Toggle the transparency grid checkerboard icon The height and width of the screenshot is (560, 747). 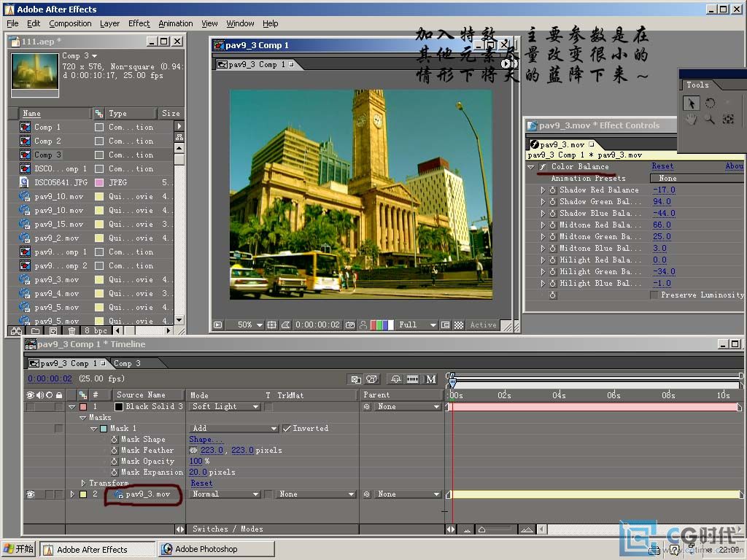click(x=458, y=324)
